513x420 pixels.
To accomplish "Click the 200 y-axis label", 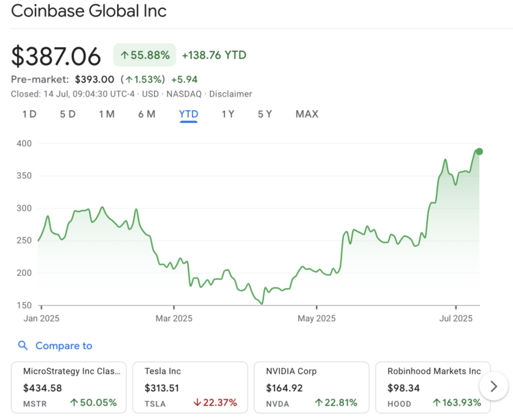I will point(24,273).
